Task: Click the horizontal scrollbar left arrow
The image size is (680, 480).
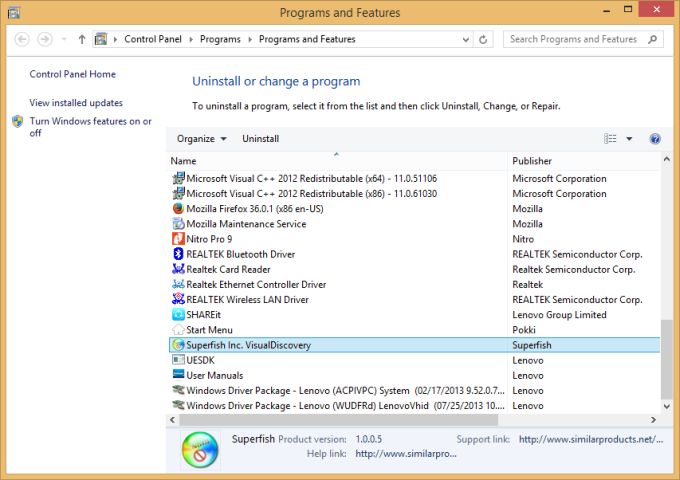Action: point(173,420)
